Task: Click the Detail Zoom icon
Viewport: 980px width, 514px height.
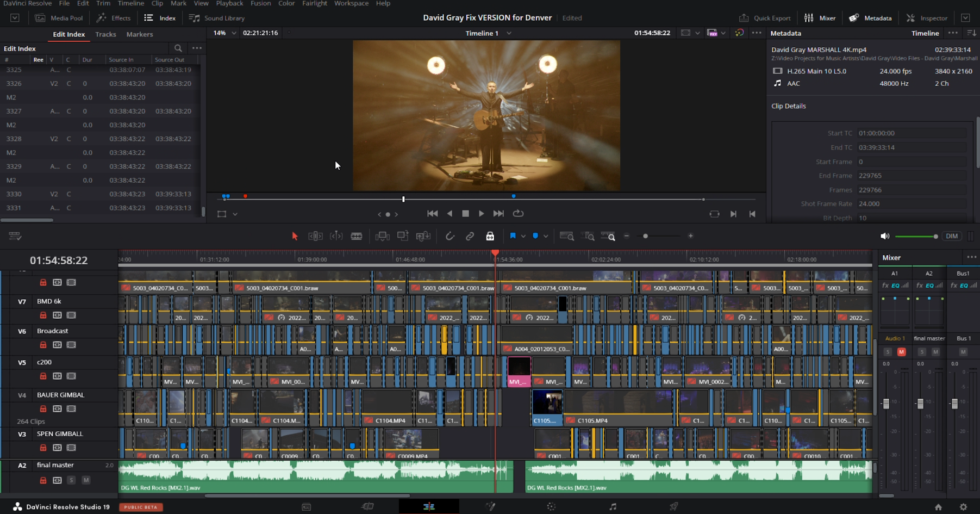Action: tap(588, 236)
